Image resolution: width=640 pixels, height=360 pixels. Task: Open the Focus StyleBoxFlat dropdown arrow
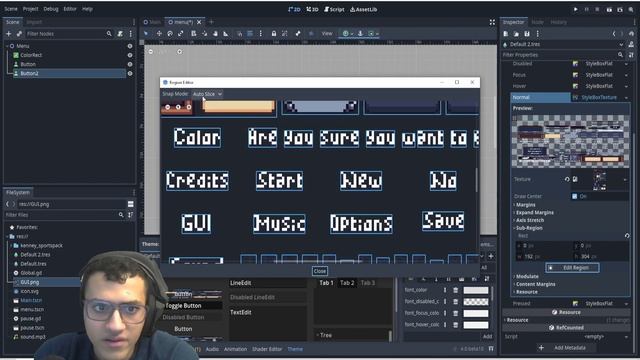[626, 75]
